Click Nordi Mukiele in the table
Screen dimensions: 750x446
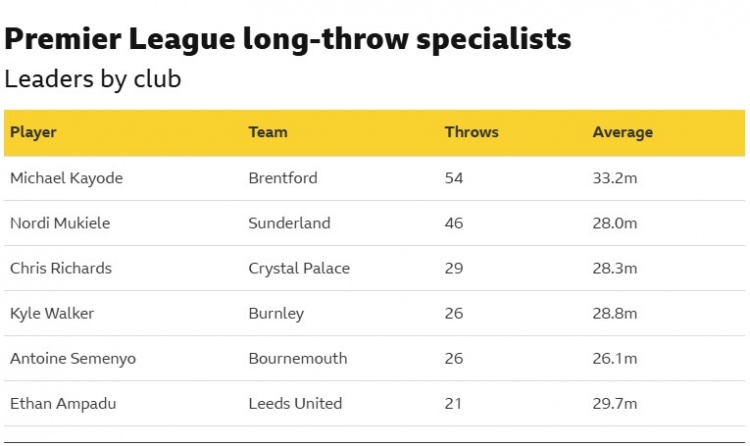(59, 223)
